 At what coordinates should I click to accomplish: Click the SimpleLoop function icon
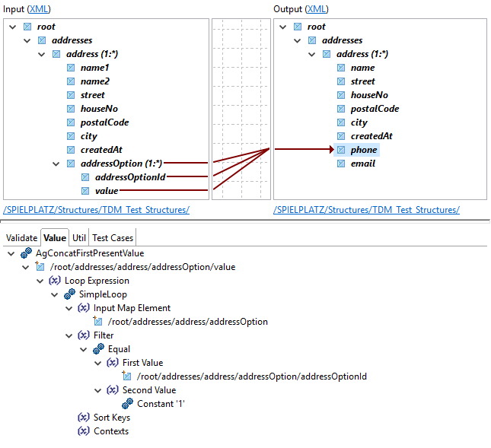[x=70, y=294]
